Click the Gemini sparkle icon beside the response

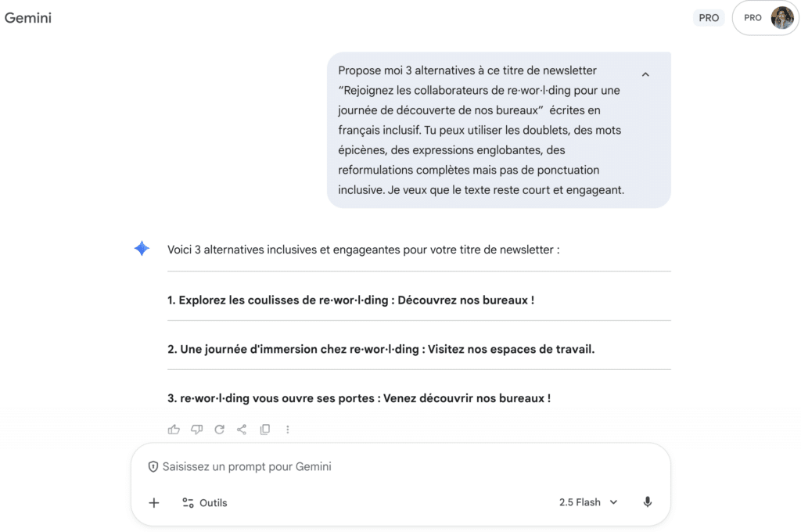[142, 248]
